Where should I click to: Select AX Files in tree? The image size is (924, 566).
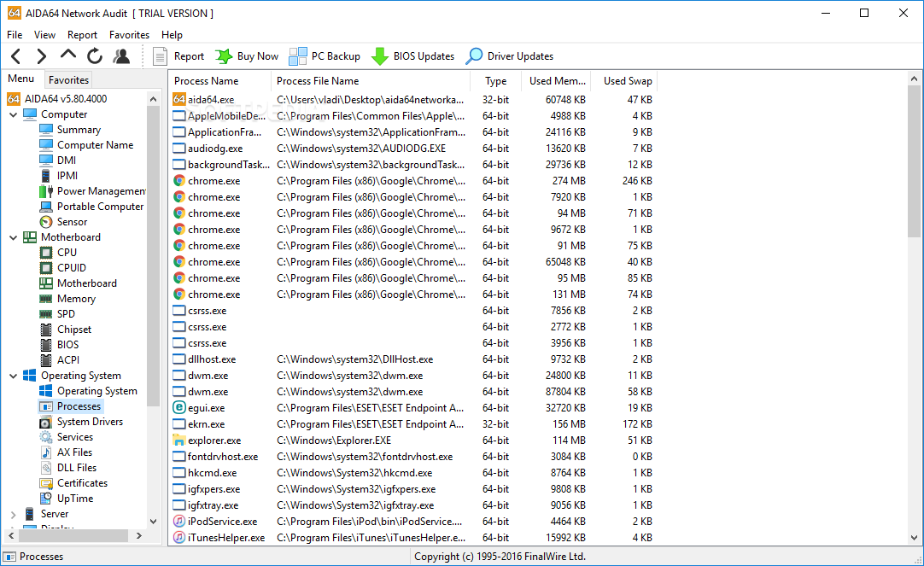tap(66, 452)
